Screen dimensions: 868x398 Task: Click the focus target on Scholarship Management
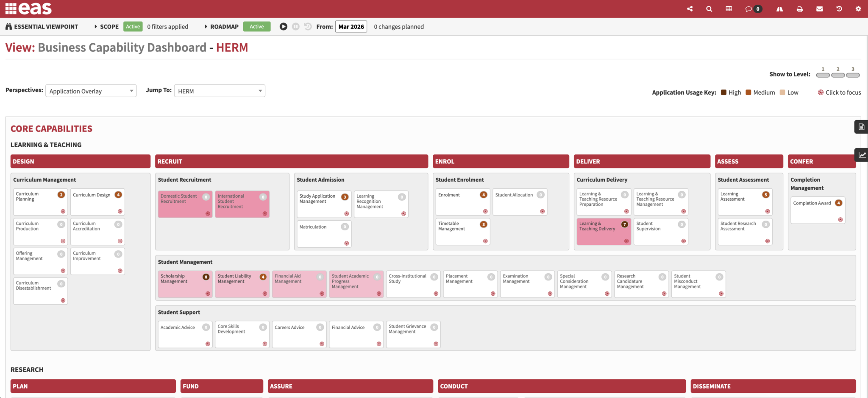tap(208, 294)
